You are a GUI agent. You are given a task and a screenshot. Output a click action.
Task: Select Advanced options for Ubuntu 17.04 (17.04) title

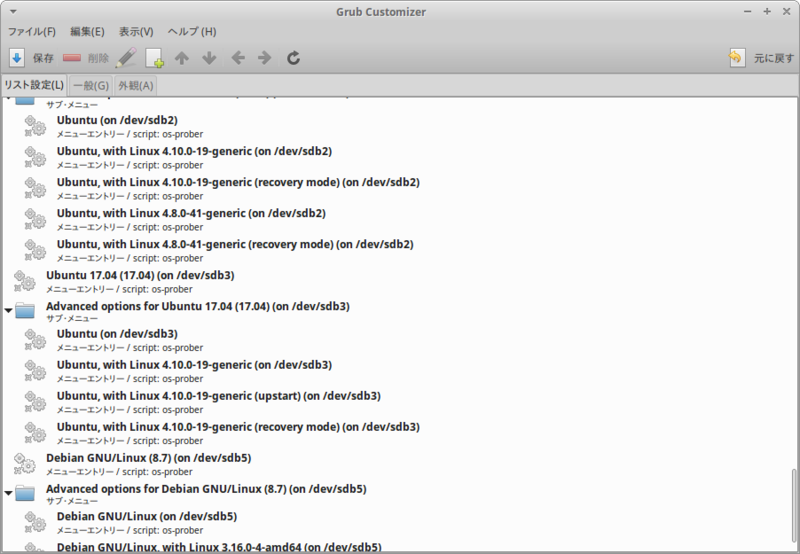coord(197,307)
